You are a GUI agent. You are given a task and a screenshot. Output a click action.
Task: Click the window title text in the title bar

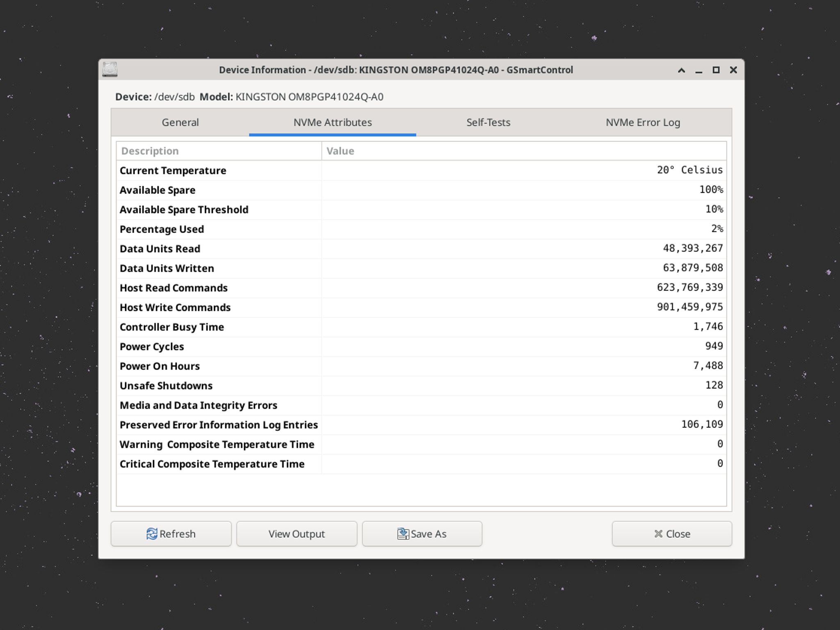[x=396, y=70]
